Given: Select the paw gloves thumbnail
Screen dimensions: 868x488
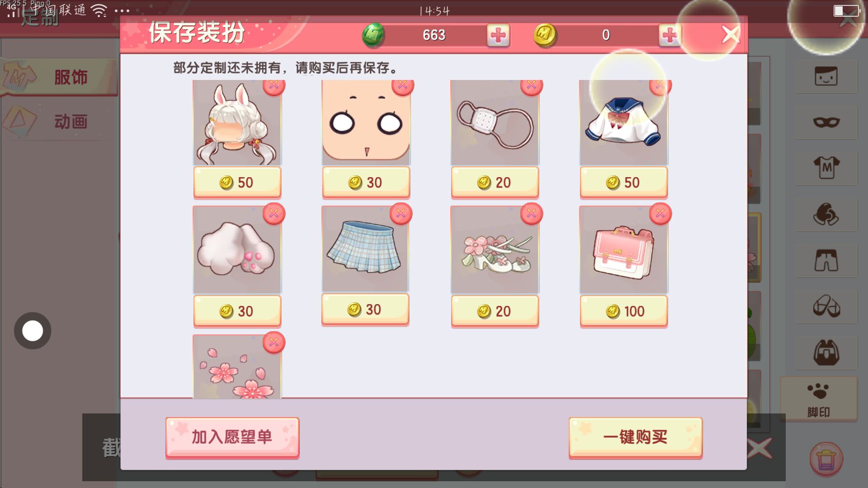Looking at the screenshot, I should click(x=237, y=249).
